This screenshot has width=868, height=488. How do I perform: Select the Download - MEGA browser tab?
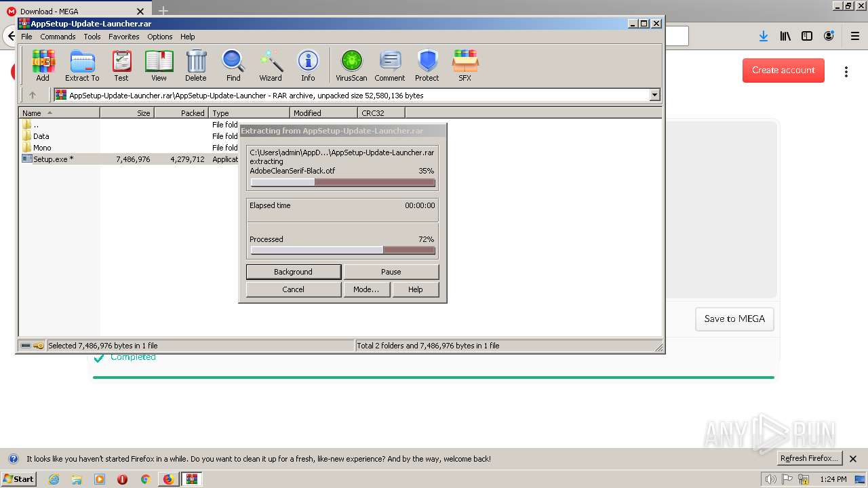pos(75,12)
